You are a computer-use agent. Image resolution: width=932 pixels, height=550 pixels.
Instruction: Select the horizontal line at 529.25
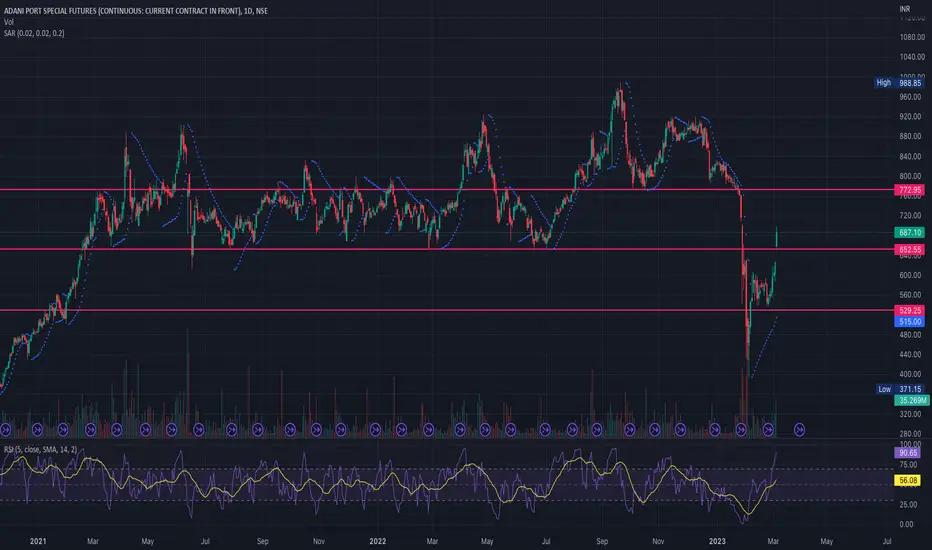point(446,310)
